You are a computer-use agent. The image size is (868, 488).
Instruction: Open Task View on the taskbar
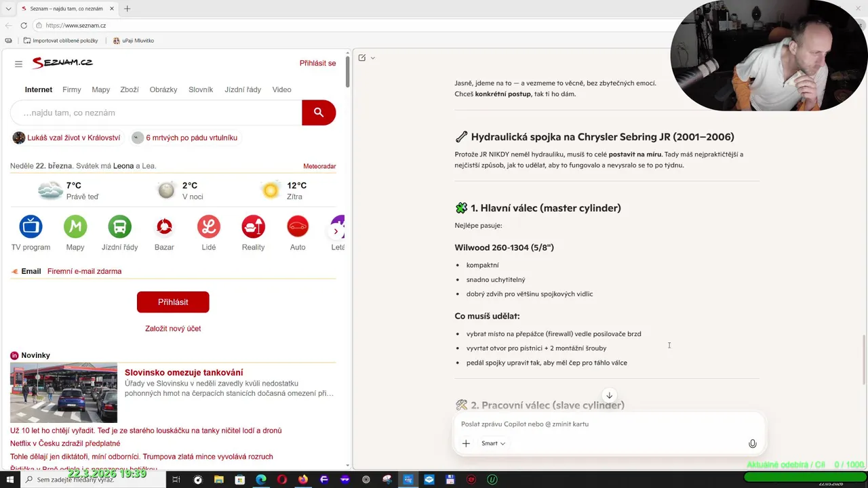[176, 479]
